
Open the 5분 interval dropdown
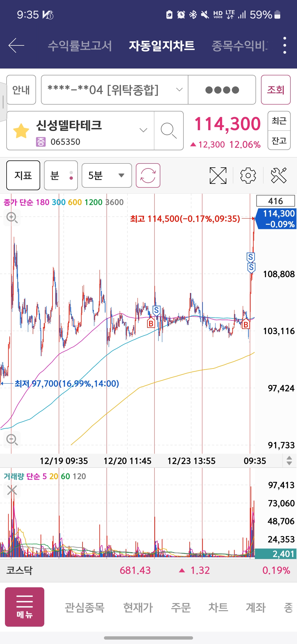pyautogui.click(x=107, y=175)
